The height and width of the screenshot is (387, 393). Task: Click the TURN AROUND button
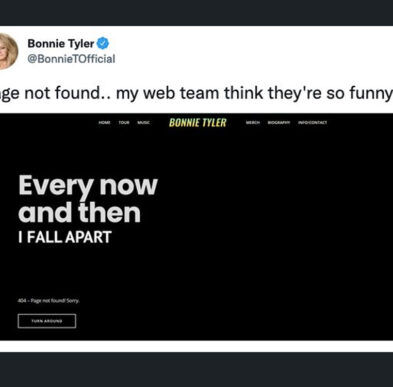(x=47, y=321)
